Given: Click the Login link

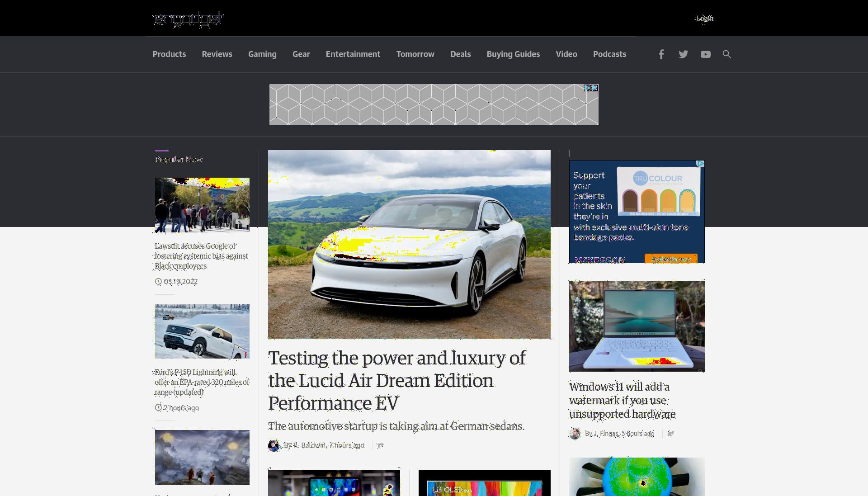Looking at the screenshot, I should [x=705, y=19].
